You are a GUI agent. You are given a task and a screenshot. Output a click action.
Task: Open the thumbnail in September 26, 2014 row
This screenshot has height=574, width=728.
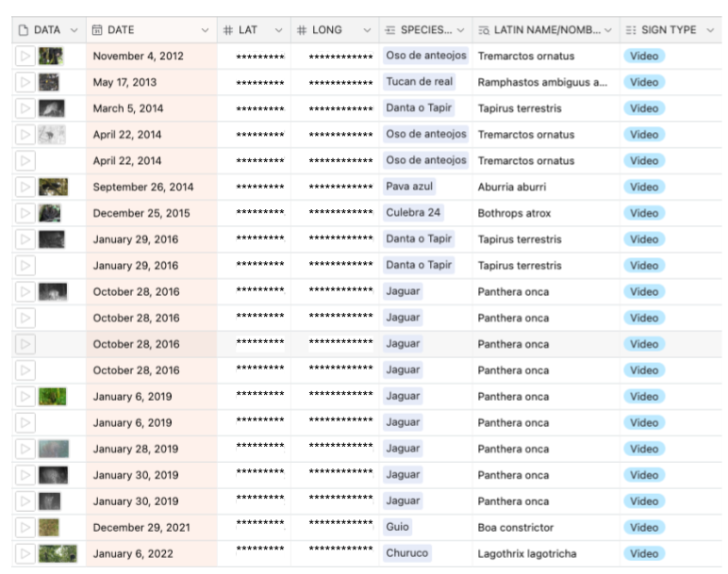[53, 187]
